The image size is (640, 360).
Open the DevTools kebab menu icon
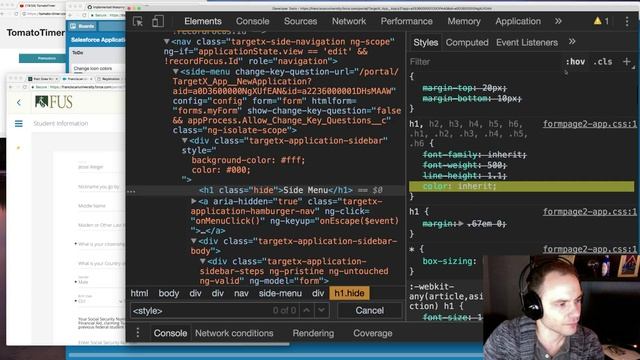(627, 21)
